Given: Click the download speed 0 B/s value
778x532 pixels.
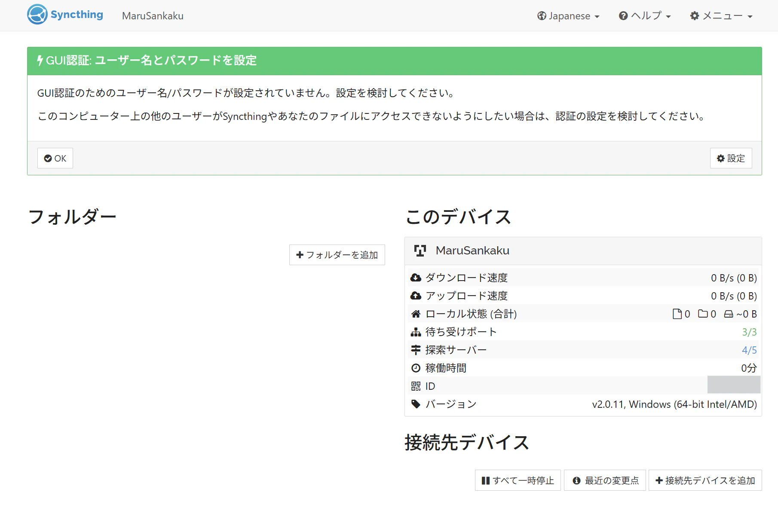Looking at the screenshot, I should point(734,278).
